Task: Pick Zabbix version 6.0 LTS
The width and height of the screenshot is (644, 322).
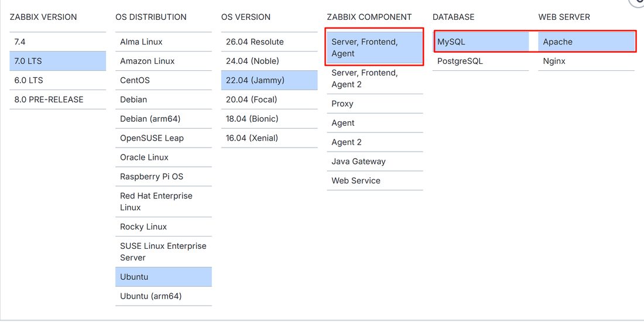Action: [57, 80]
